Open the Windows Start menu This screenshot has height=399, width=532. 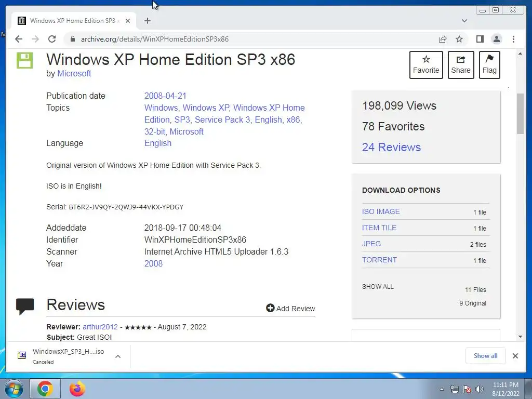[x=14, y=389]
